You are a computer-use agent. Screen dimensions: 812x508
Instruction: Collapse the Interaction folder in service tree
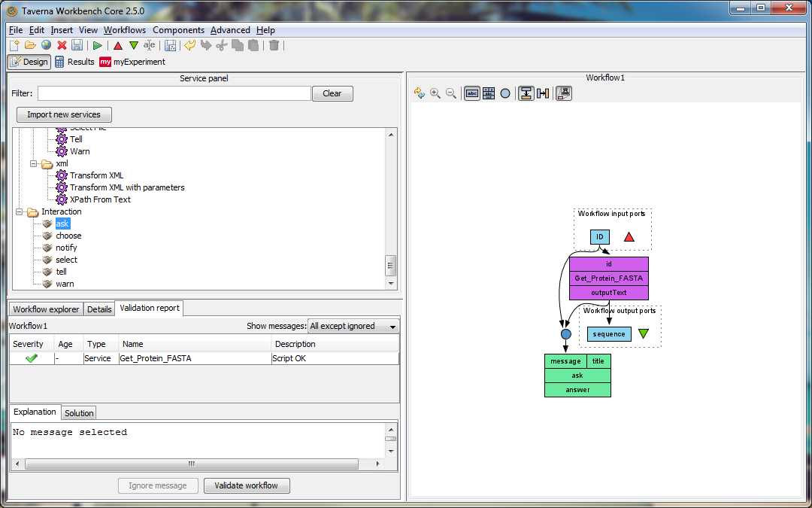(x=19, y=212)
